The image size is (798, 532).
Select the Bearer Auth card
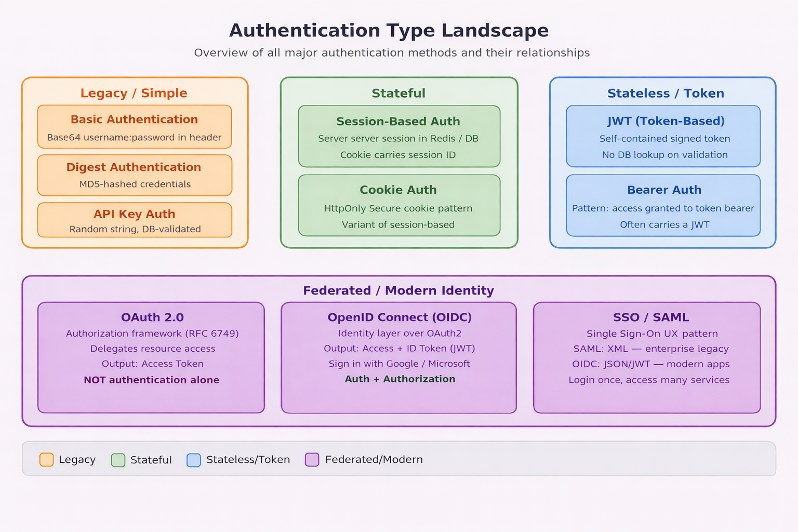[663, 205]
